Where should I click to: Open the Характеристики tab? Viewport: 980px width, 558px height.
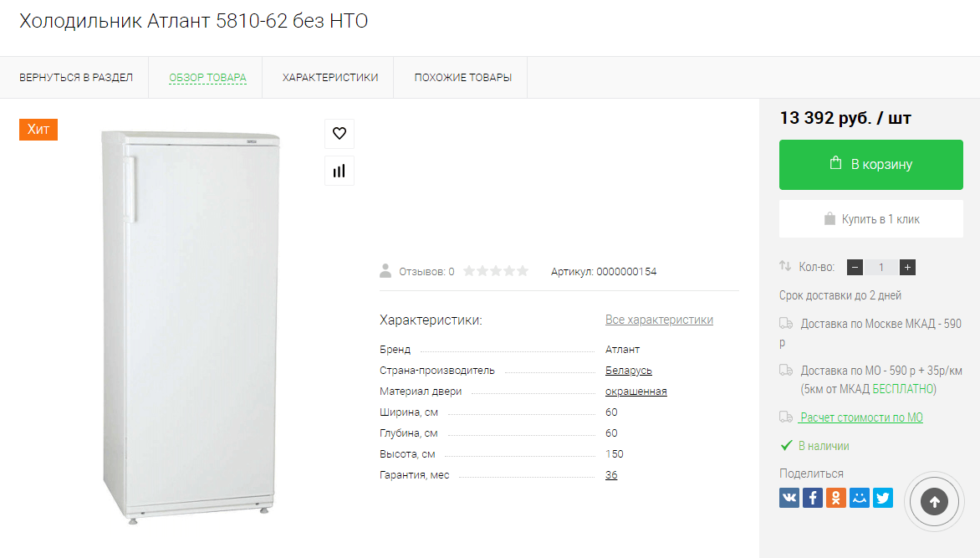coord(330,78)
